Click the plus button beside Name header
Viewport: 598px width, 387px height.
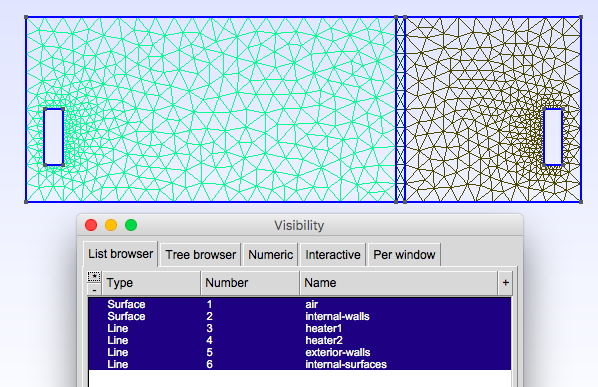505,283
